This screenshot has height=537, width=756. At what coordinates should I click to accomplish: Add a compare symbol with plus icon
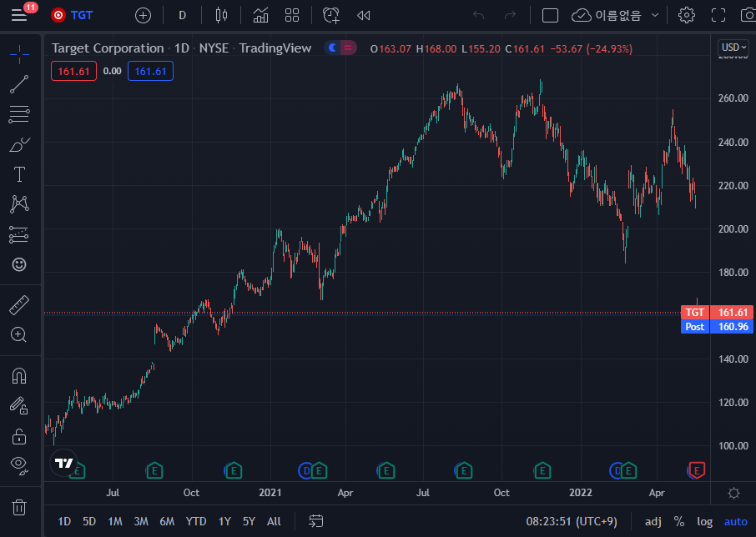[x=143, y=15]
